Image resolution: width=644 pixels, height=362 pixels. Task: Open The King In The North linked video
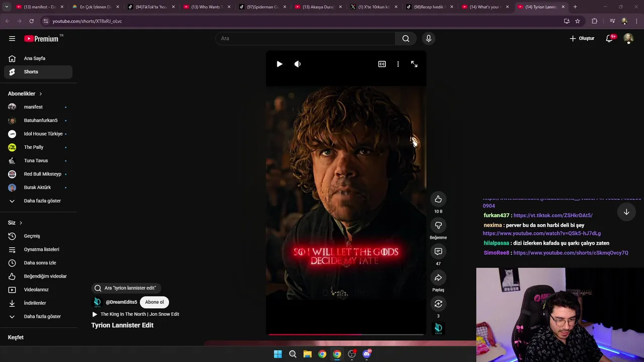point(136,314)
